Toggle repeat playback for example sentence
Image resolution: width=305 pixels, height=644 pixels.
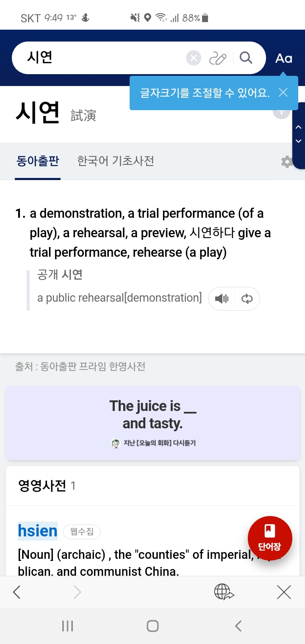[247, 299]
